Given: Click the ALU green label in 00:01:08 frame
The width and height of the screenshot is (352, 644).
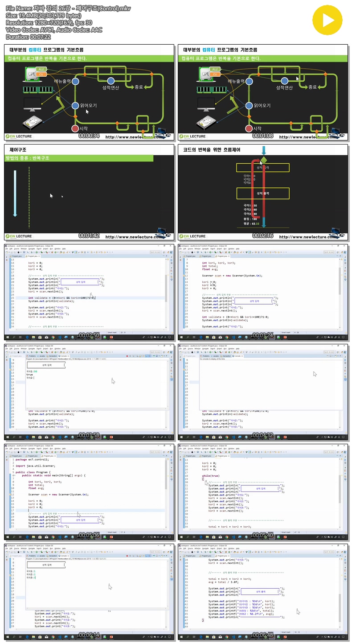Looking at the screenshot, I should [x=215, y=69].
